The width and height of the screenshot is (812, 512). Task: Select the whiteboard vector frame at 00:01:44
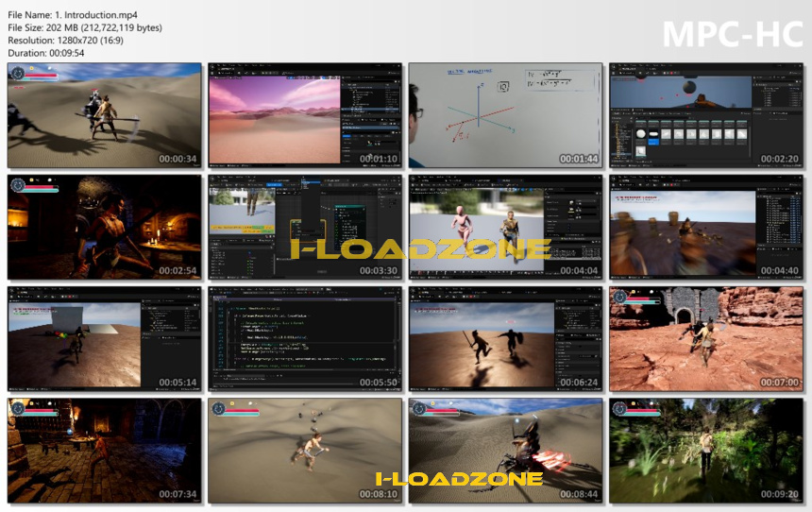click(x=505, y=115)
